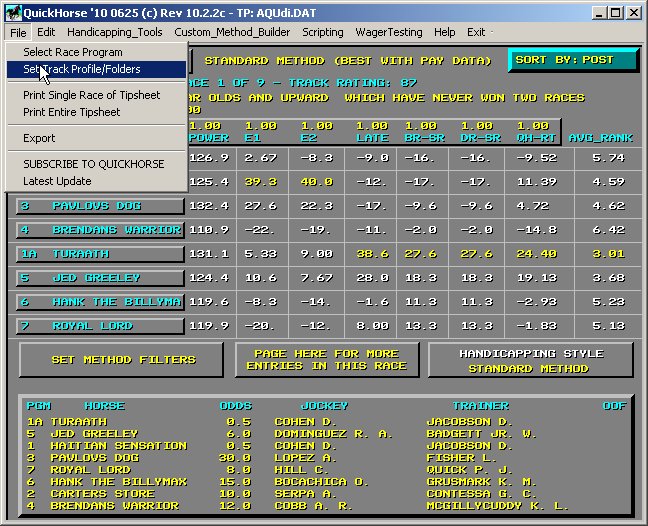Minimize the QuickHorse window

click(598, 13)
